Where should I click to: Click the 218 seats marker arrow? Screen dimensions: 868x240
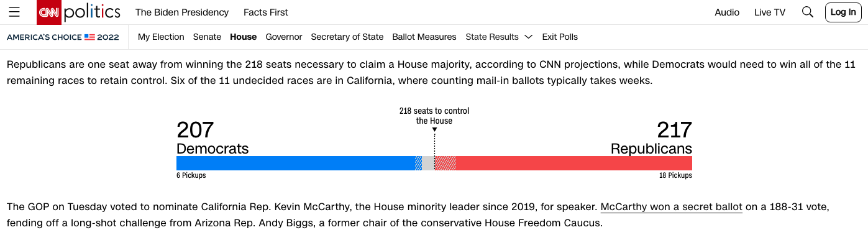click(x=434, y=130)
